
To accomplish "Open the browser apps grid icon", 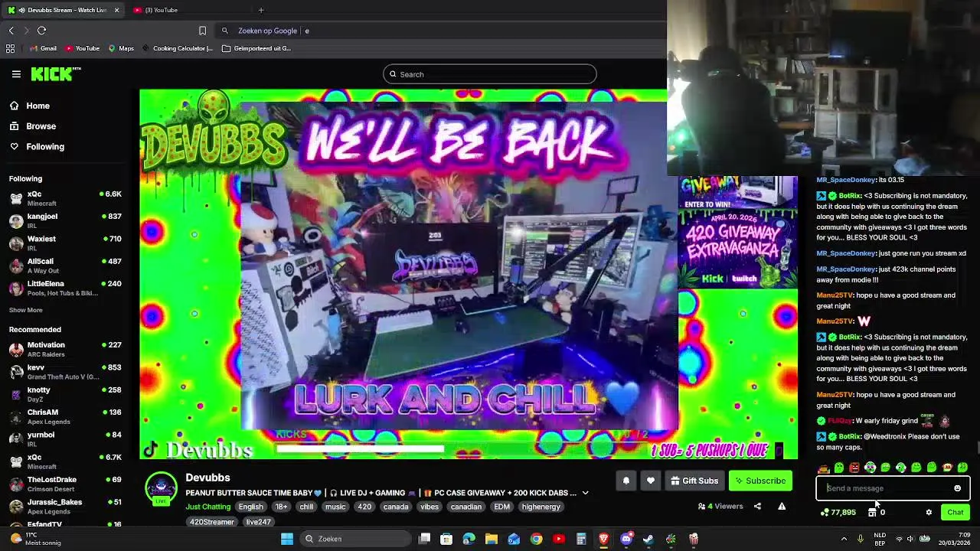I will click(x=11, y=48).
